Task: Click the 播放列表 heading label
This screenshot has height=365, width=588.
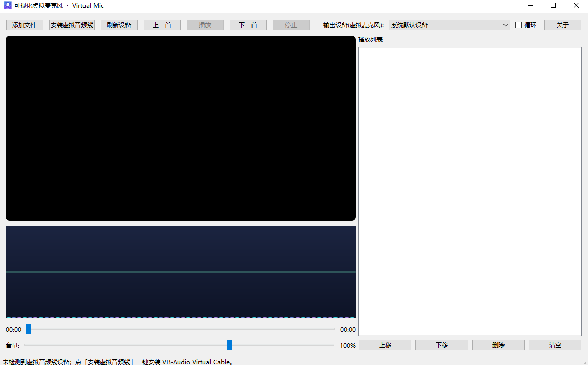Action: [370, 40]
